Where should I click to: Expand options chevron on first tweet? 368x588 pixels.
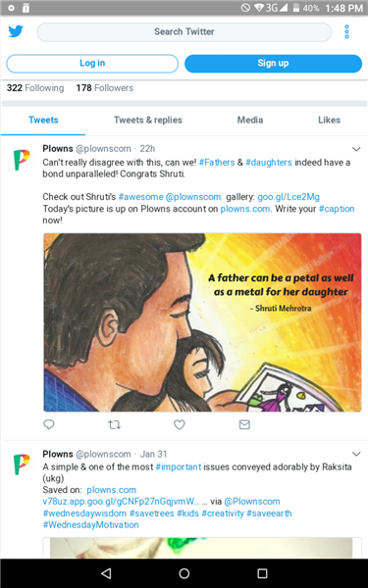356,149
